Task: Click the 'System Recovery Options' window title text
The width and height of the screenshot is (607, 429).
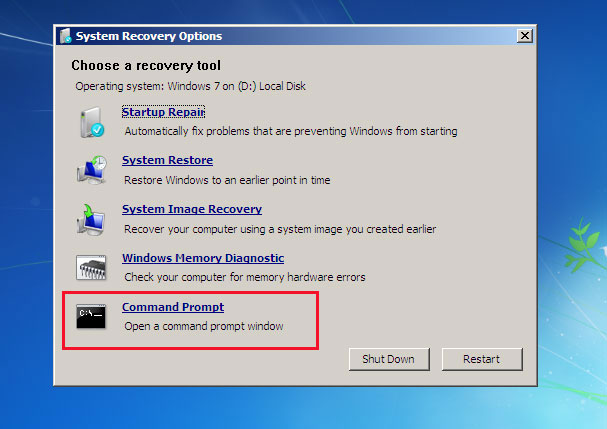Action: (149, 36)
